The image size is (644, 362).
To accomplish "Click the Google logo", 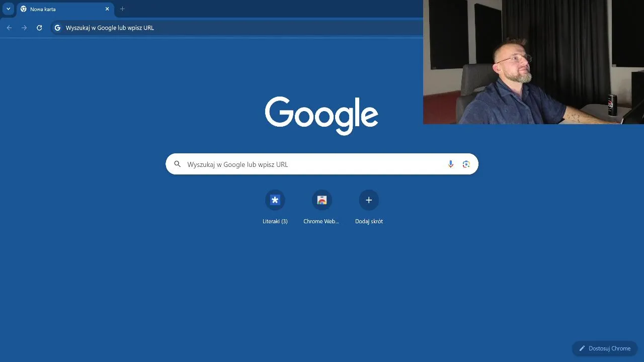I will point(321,116).
